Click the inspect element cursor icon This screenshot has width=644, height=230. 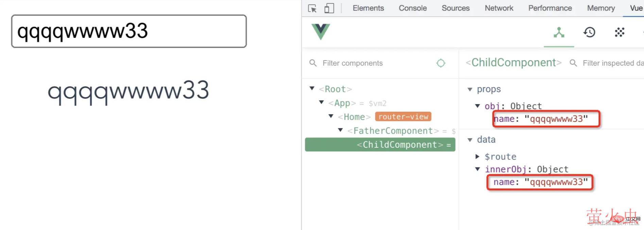[312, 8]
